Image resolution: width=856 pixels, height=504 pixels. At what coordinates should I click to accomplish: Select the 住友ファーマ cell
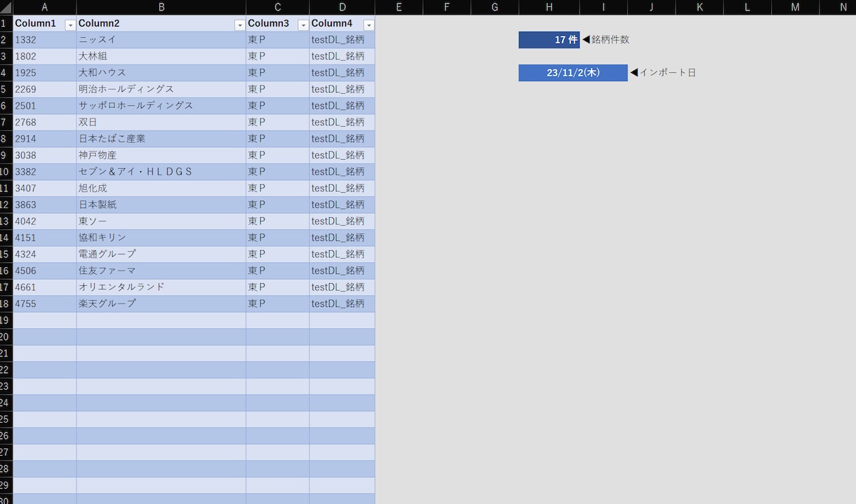tap(161, 271)
